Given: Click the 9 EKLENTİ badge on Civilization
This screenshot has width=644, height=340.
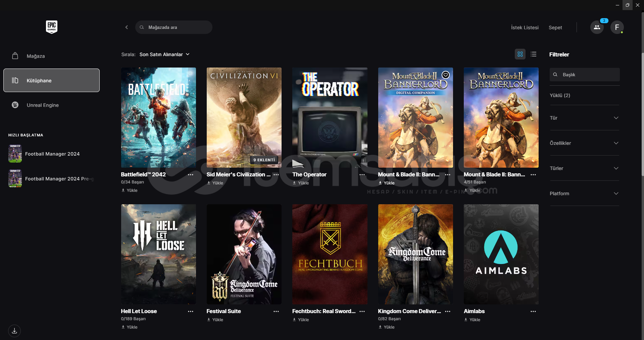Looking at the screenshot, I should point(264,160).
